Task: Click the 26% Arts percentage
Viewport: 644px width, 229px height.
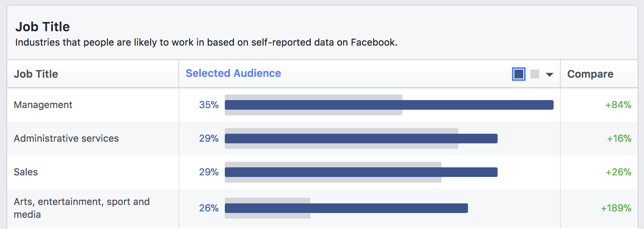Action: tap(209, 208)
